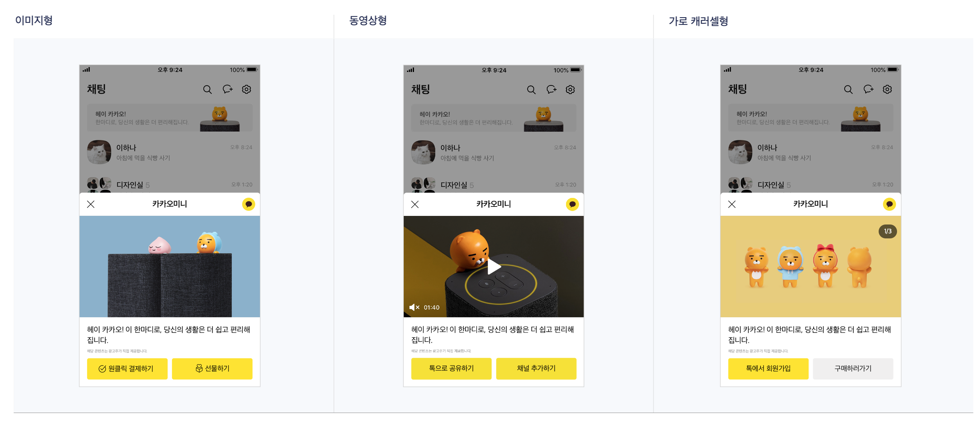The image size is (980, 422).
Task: Close the 카카오미니 sheet in image-type mockup
Action: click(91, 204)
